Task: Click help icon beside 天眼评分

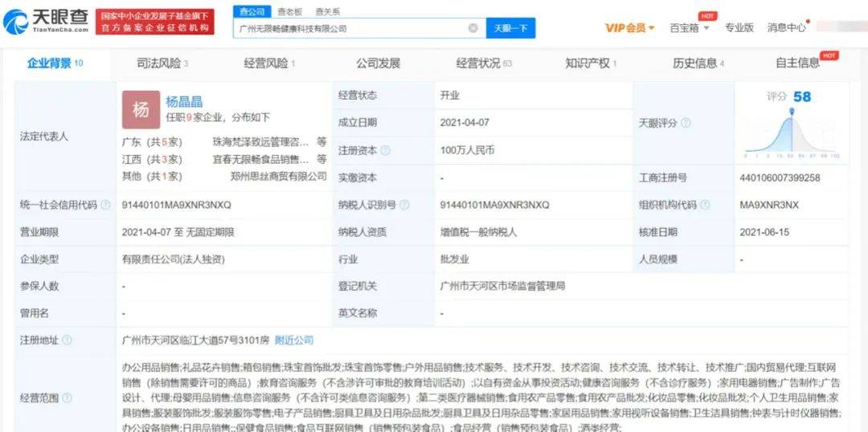Action: pos(685,123)
